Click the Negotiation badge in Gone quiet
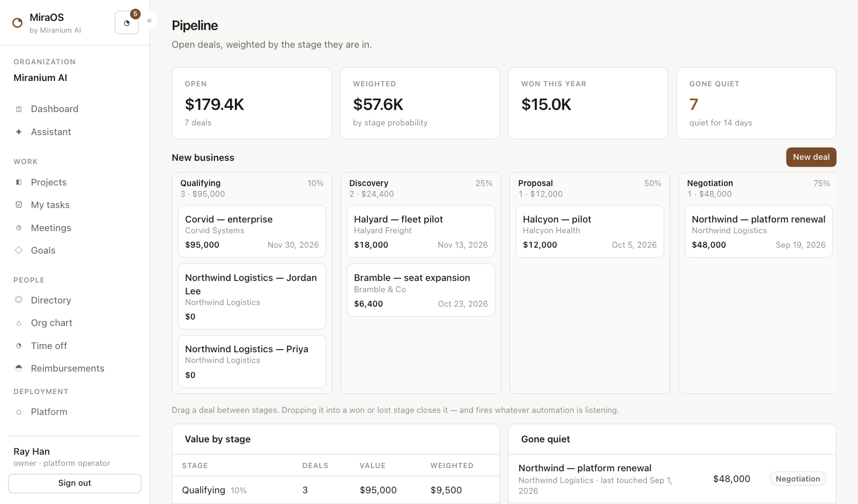 click(x=798, y=479)
